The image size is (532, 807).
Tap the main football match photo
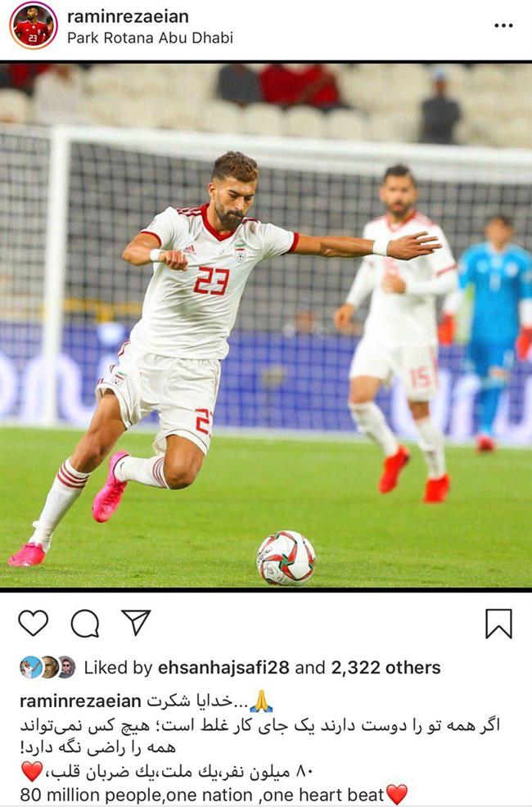(x=266, y=325)
